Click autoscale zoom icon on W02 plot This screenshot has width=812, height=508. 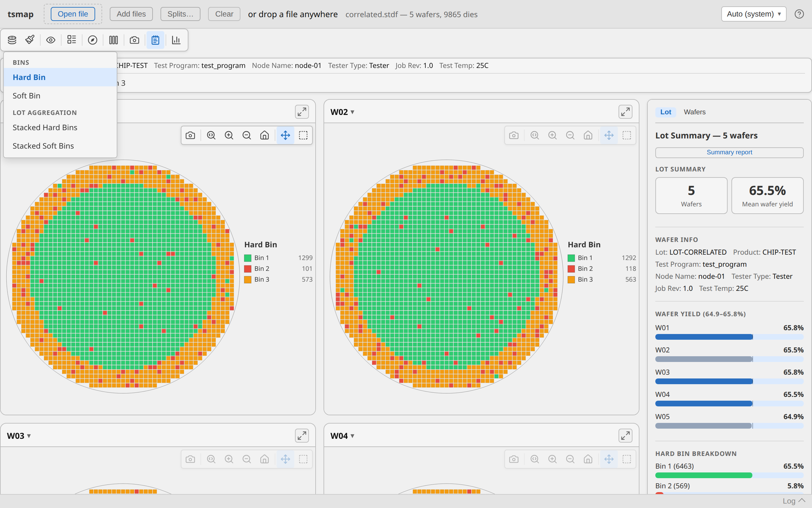pyautogui.click(x=534, y=135)
